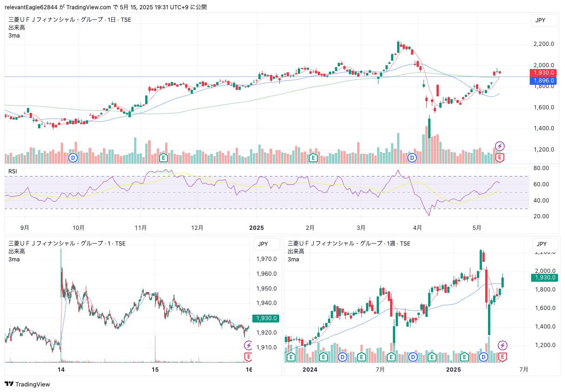The width and height of the screenshot is (565, 392).
Task: Click the latest dividend D marker on weekly chart
Action: [x=484, y=357]
